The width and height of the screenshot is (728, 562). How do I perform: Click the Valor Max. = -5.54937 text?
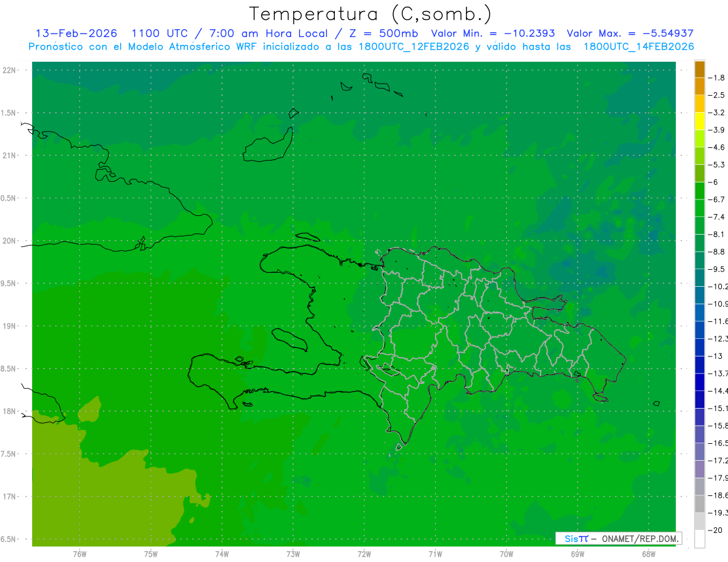[630, 33]
